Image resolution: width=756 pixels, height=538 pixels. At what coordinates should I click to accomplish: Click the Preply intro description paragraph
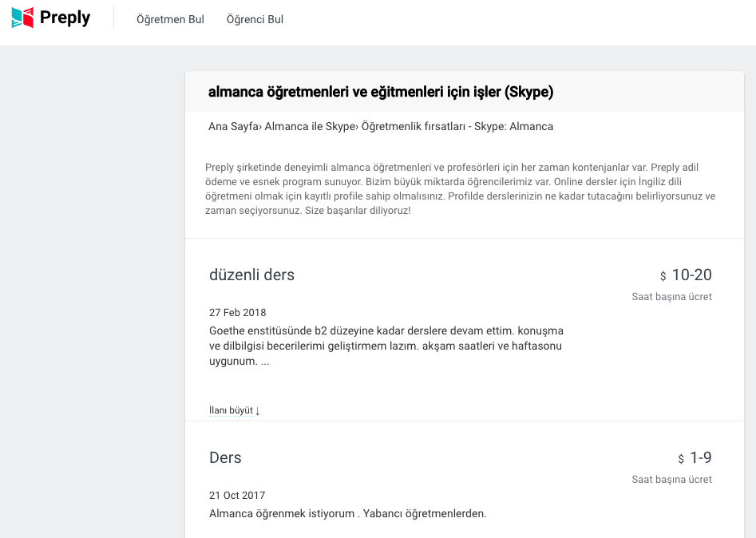(460, 190)
